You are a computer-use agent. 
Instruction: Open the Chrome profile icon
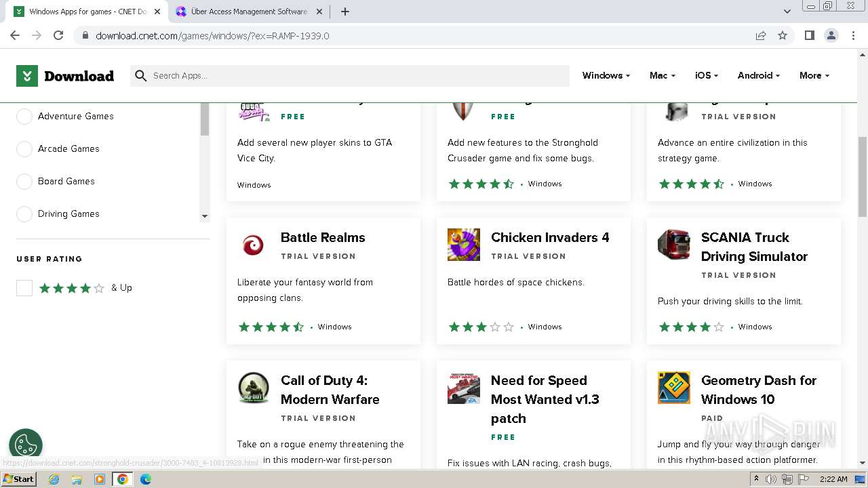pyautogui.click(x=831, y=35)
